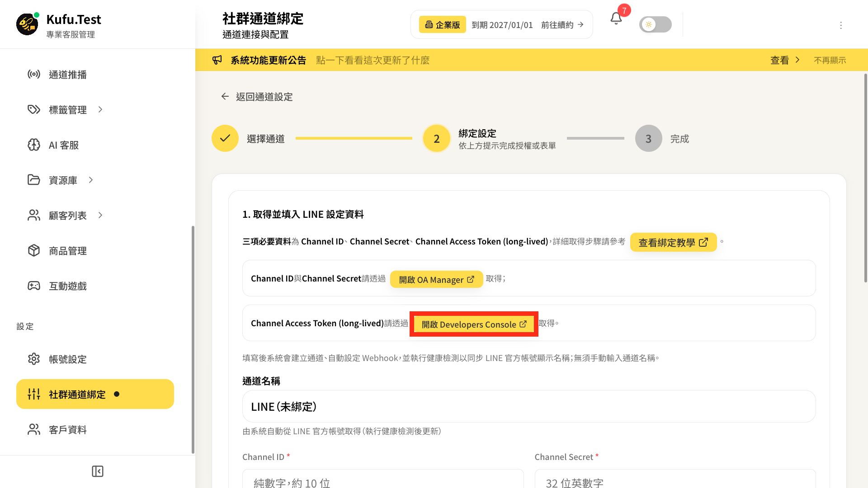Click the broadcast icon beside 通道推播

pyautogui.click(x=34, y=74)
